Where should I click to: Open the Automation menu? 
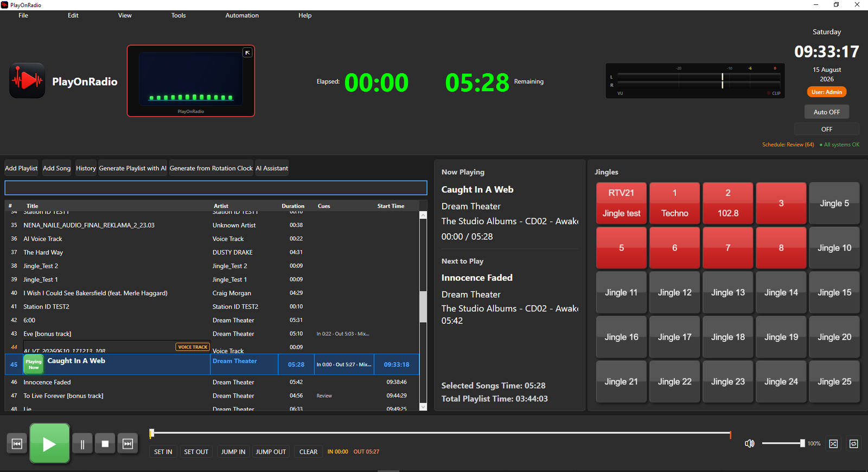click(x=242, y=15)
